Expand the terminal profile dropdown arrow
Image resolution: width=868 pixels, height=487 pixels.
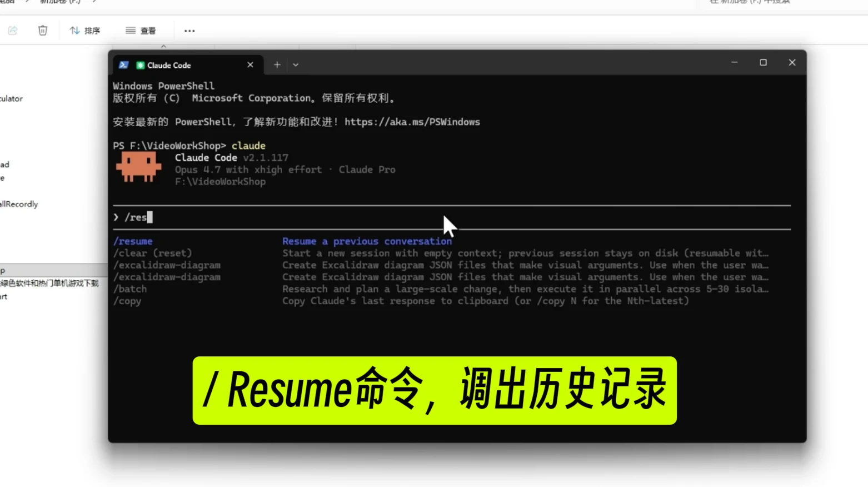point(296,65)
